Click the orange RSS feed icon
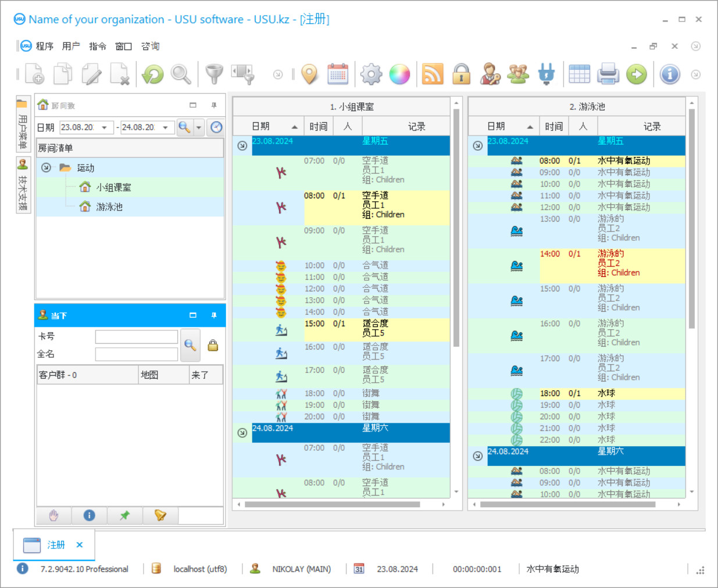The width and height of the screenshot is (718, 588). click(x=433, y=74)
